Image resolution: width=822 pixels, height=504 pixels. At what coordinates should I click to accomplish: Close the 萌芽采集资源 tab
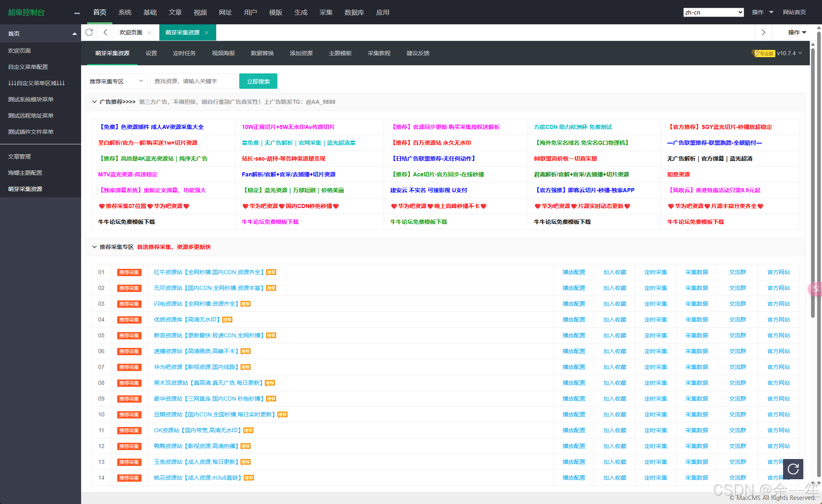[206, 33]
